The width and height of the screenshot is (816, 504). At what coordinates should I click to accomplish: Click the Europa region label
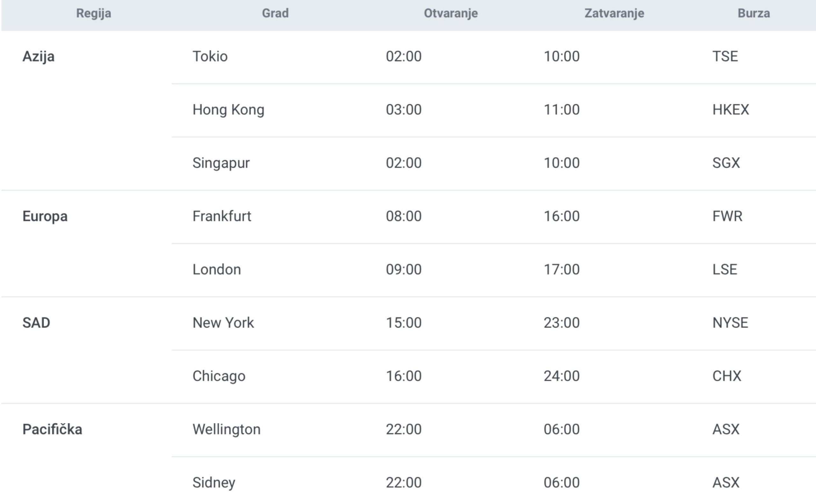[45, 216]
